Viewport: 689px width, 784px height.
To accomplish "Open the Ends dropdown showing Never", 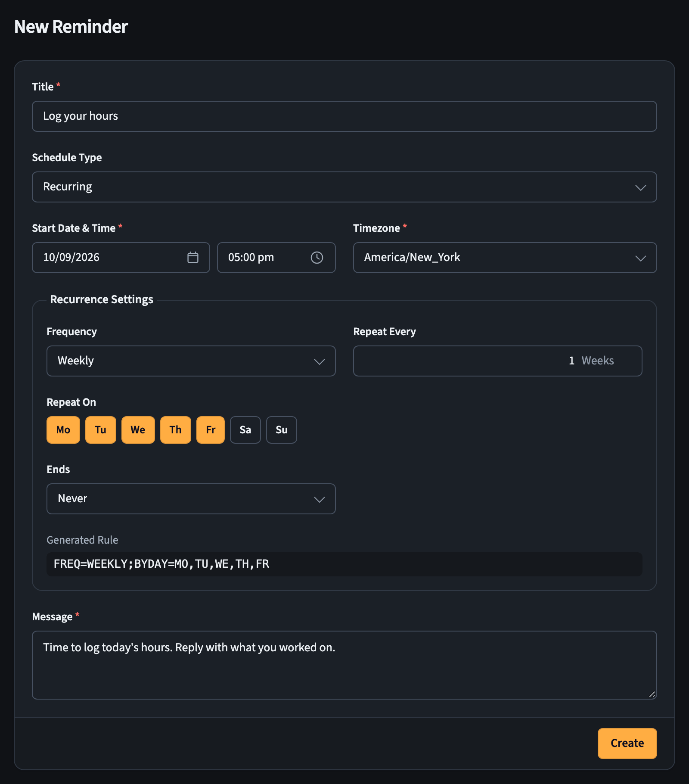I will click(x=191, y=499).
